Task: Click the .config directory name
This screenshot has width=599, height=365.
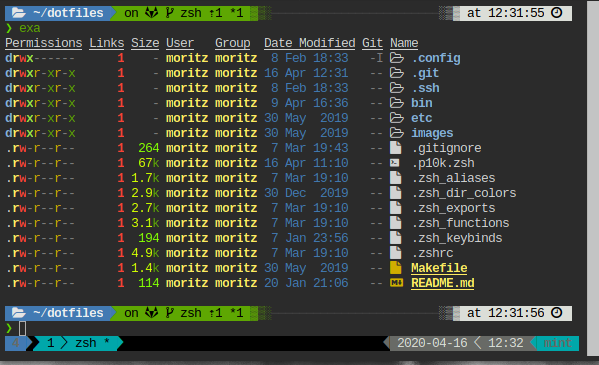Action: (x=436, y=58)
